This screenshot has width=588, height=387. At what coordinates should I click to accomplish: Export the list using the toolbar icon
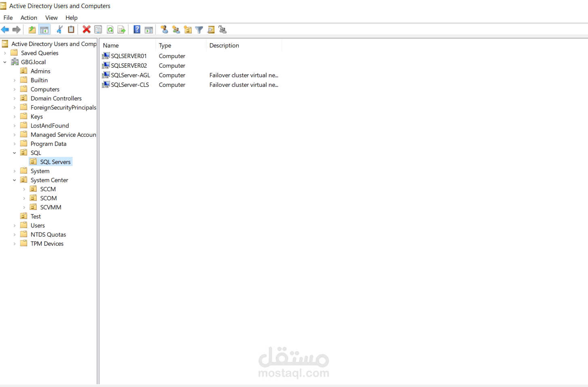click(122, 29)
